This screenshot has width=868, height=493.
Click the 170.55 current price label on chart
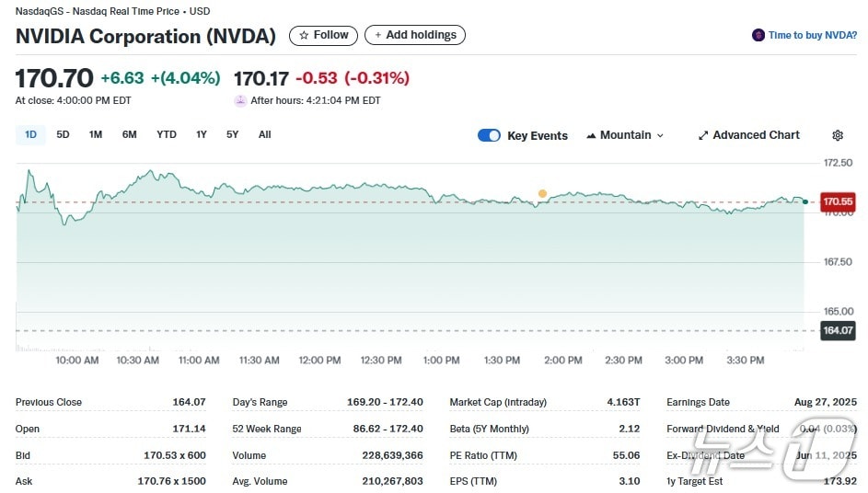pos(838,201)
